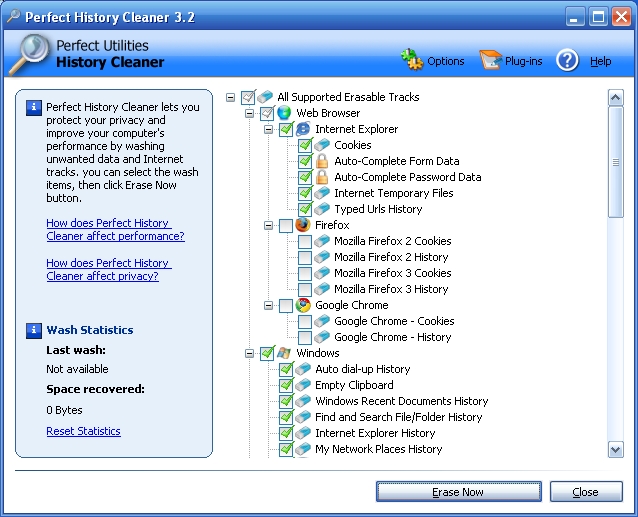
Task: Click info icon beside program description
Action: click(34, 108)
